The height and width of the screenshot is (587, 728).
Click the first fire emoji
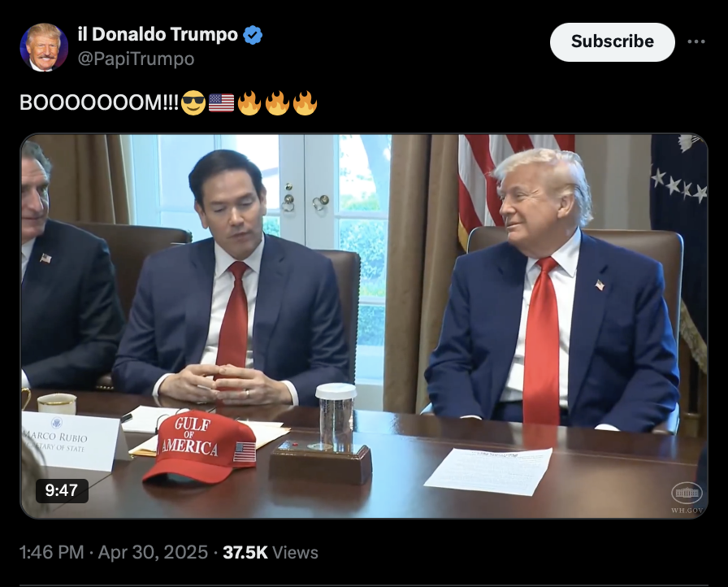(249, 102)
